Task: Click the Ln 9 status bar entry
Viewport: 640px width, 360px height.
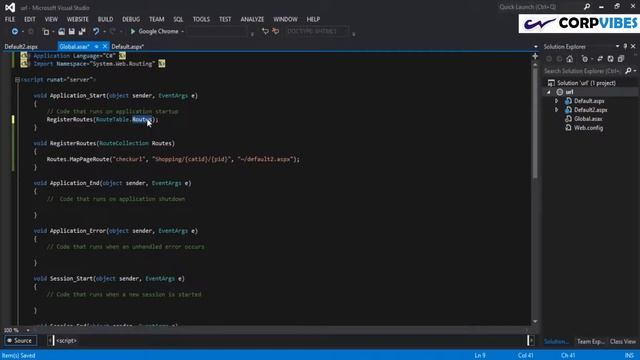Action: pyautogui.click(x=480, y=356)
